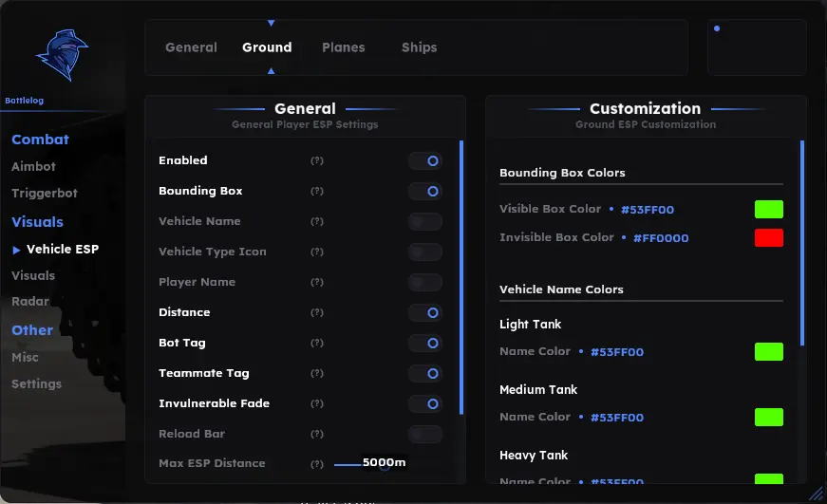Switch to the Planes tab
The width and height of the screenshot is (827, 504).
344,47
